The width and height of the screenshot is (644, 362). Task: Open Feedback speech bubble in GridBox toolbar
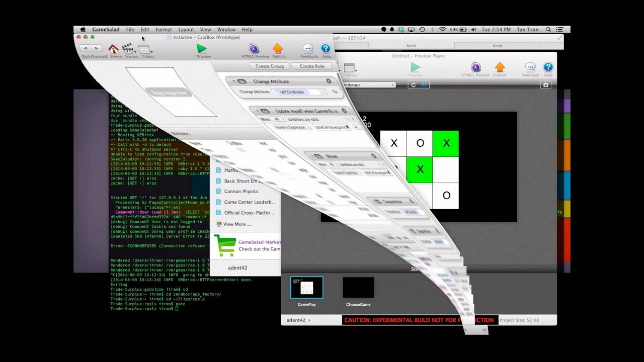(308, 49)
